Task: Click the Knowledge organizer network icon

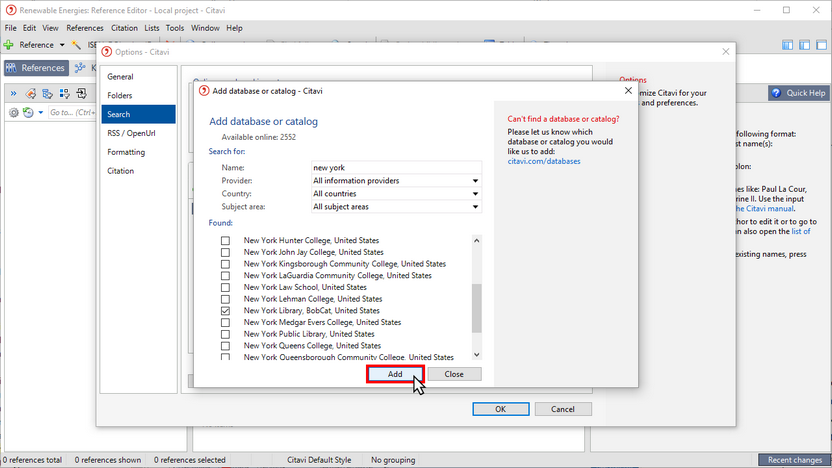Action: [80, 68]
